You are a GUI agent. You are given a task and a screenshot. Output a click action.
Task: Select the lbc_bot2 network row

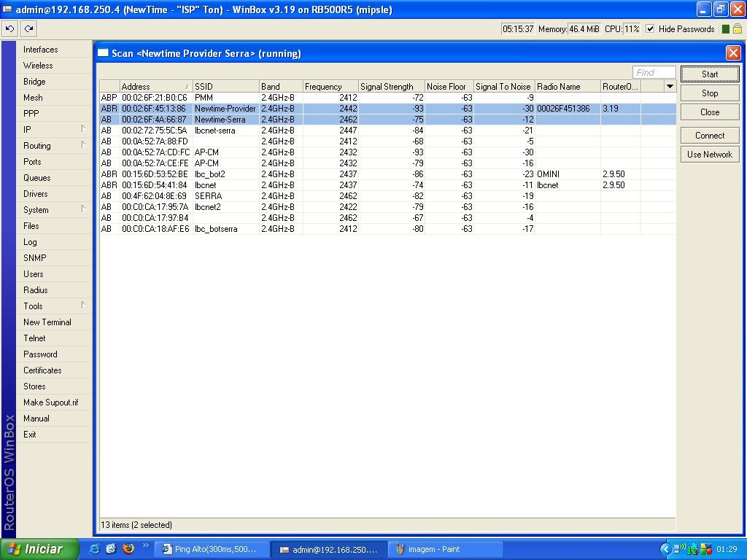[387, 174]
